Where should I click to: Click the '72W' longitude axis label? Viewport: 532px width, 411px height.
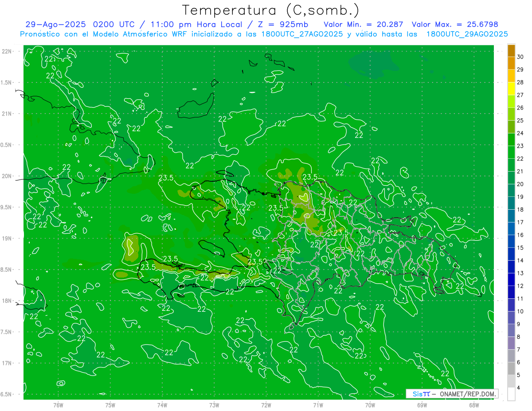[x=266, y=405]
